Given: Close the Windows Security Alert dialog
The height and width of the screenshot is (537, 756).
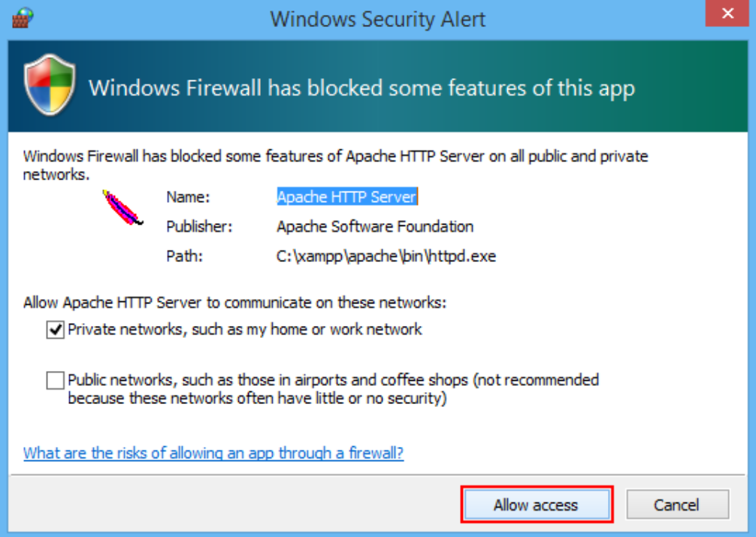Looking at the screenshot, I should click(727, 14).
